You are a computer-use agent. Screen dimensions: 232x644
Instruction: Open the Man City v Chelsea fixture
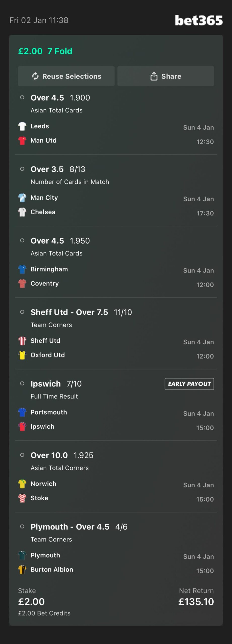[44, 205]
